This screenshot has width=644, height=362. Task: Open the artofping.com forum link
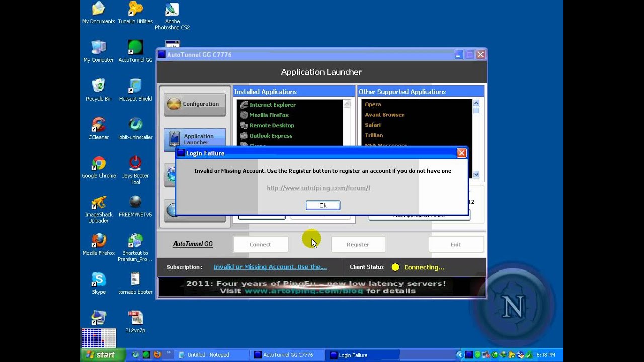[318, 188]
